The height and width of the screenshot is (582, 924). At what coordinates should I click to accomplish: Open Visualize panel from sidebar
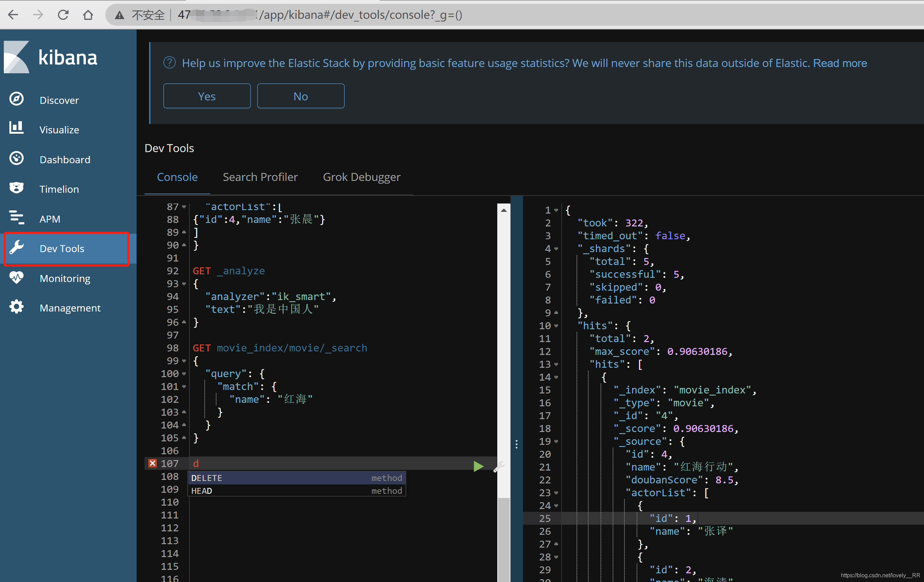(x=60, y=130)
